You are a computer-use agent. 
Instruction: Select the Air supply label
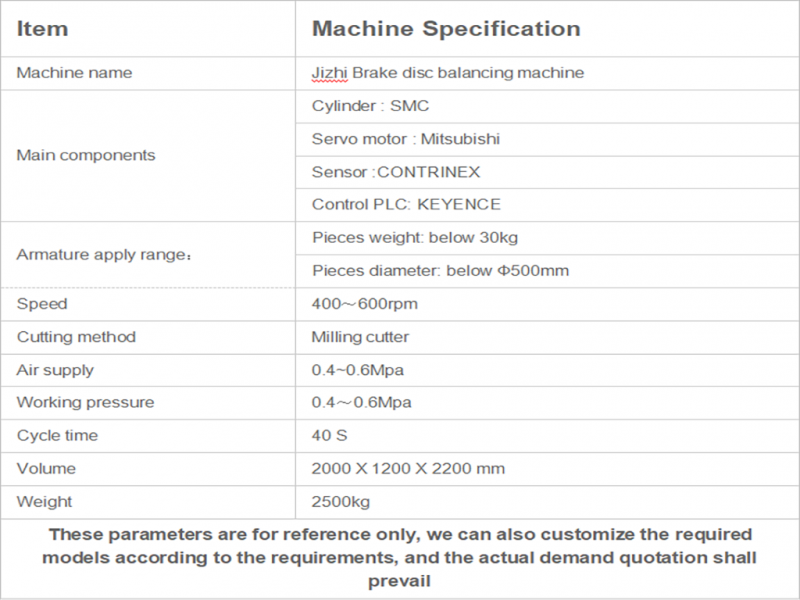pos(55,370)
